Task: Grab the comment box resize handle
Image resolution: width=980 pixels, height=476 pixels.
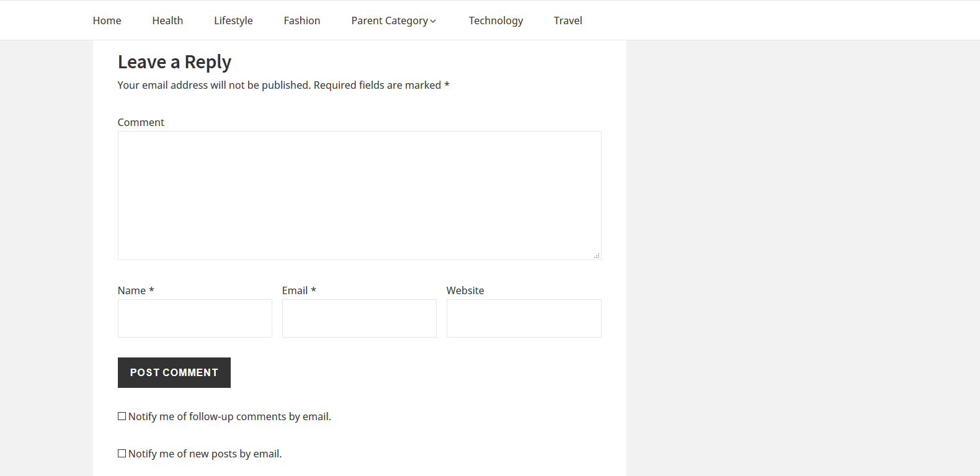Action: point(597,256)
